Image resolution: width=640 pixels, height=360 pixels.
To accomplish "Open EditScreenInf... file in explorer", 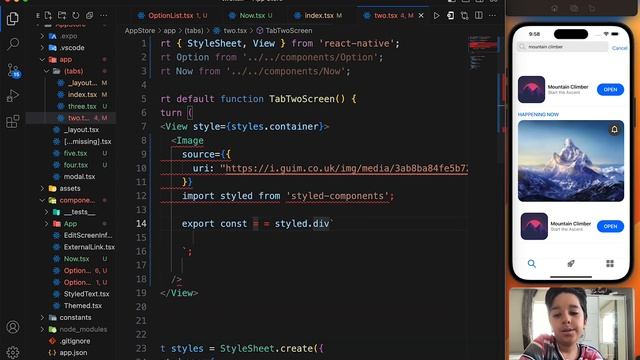I will click(87, 236).
